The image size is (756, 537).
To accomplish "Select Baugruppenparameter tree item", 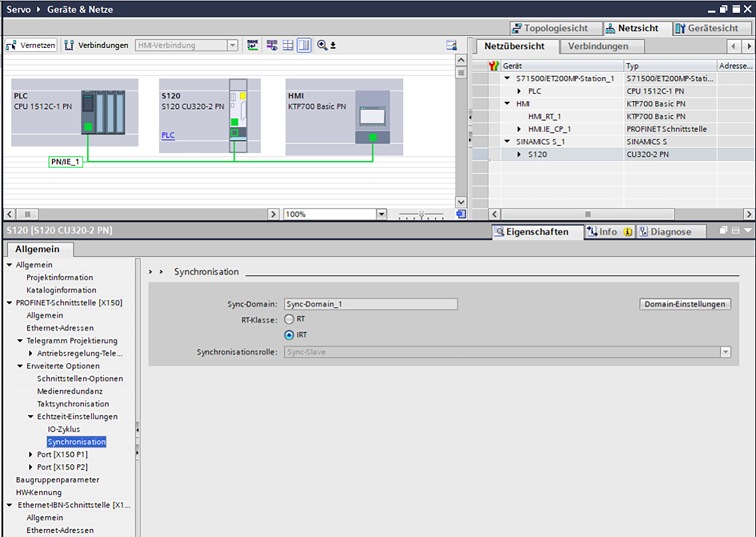I will 58,480.
